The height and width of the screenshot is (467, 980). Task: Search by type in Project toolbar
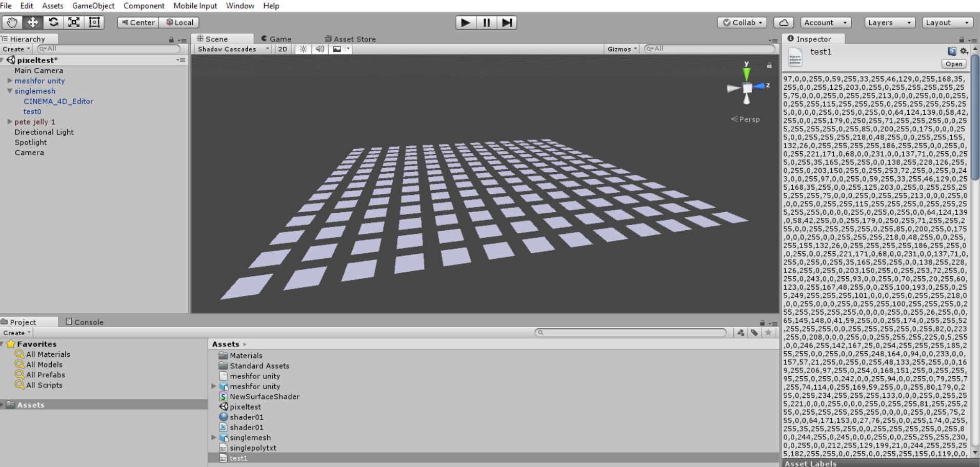741,333
